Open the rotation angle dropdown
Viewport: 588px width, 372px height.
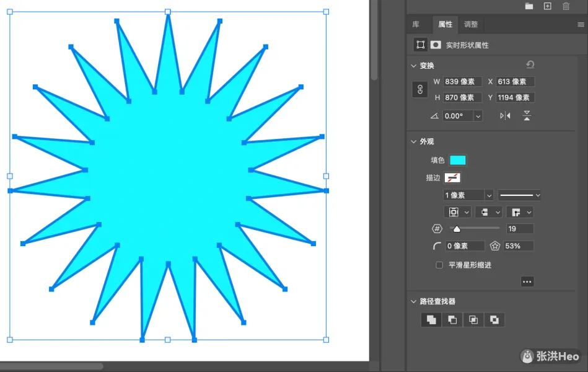478,116
